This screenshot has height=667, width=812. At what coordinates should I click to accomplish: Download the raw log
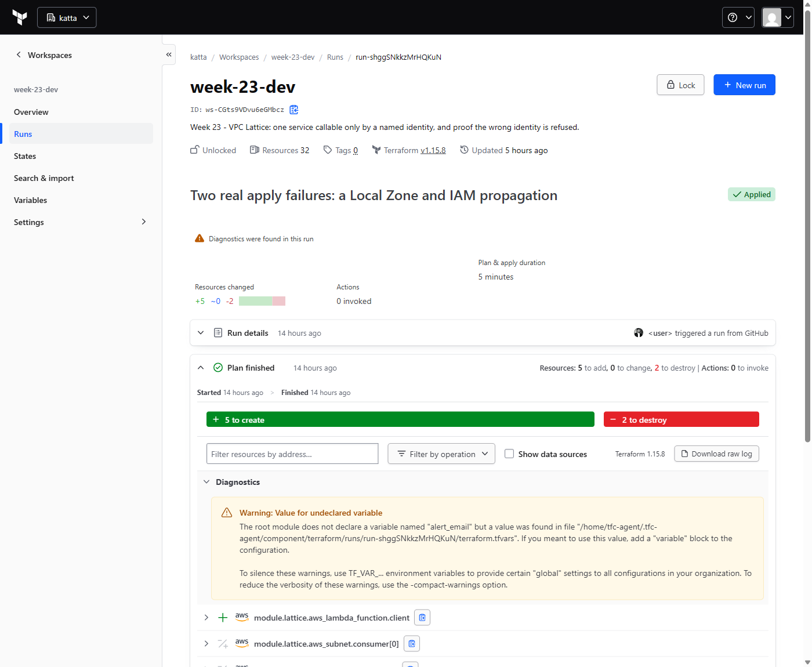(716, 454)
